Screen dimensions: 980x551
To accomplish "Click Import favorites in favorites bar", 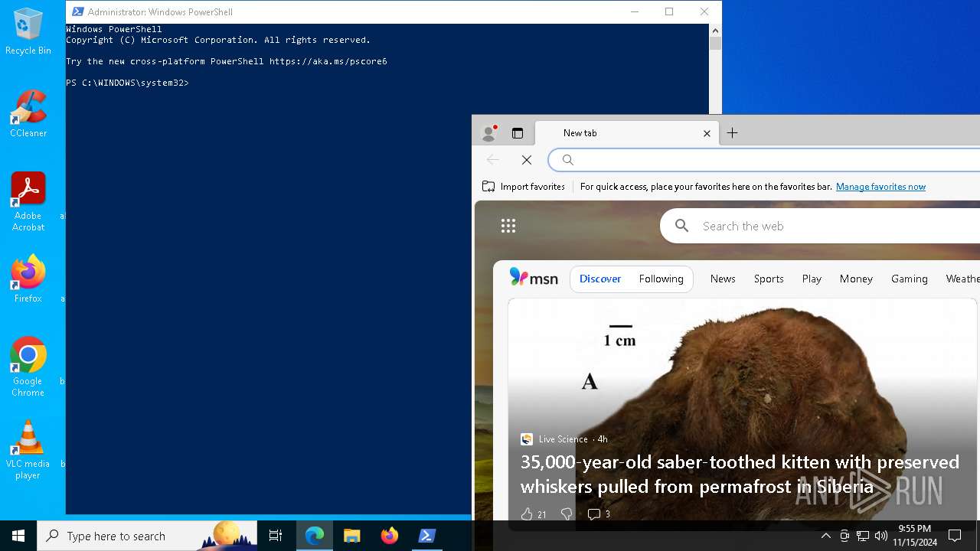I will click(x=524, y=187).
